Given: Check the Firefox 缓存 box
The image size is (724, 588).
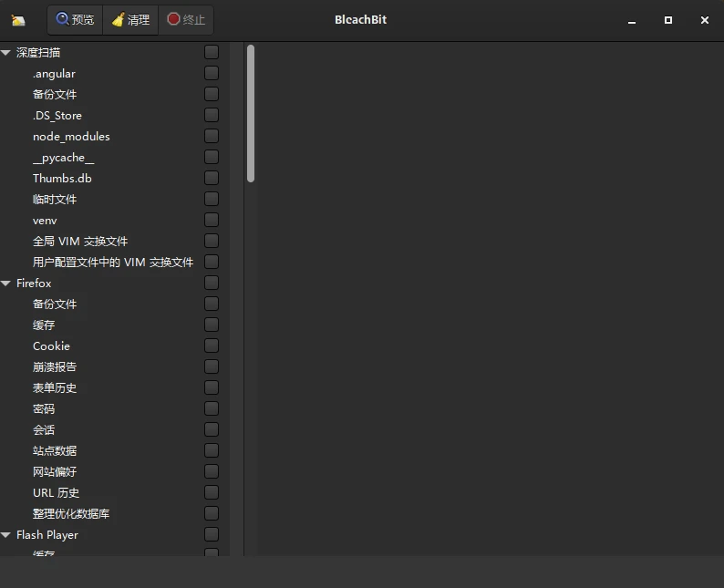Looking at the screenshot, I should pyautogui.click(x=212, y=325).
